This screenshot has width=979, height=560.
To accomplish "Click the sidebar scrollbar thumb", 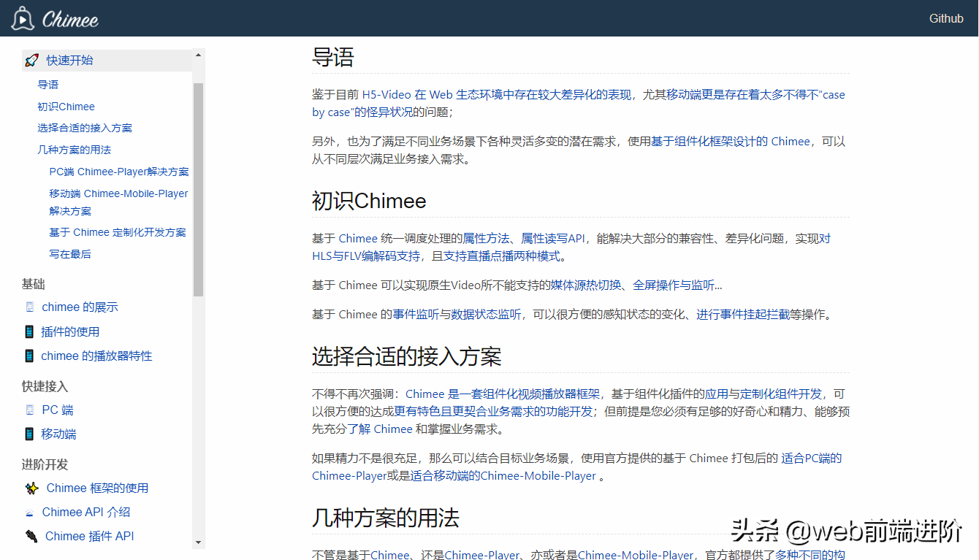I will click(198, 190).
